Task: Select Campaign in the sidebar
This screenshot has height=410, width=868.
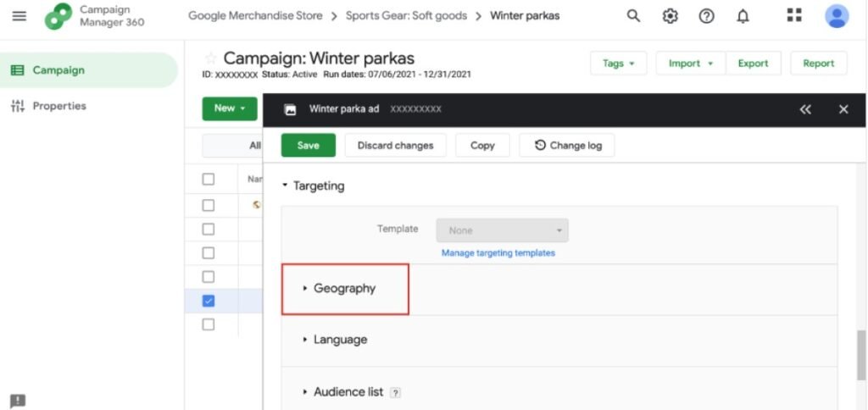Action: coord(89,70)
